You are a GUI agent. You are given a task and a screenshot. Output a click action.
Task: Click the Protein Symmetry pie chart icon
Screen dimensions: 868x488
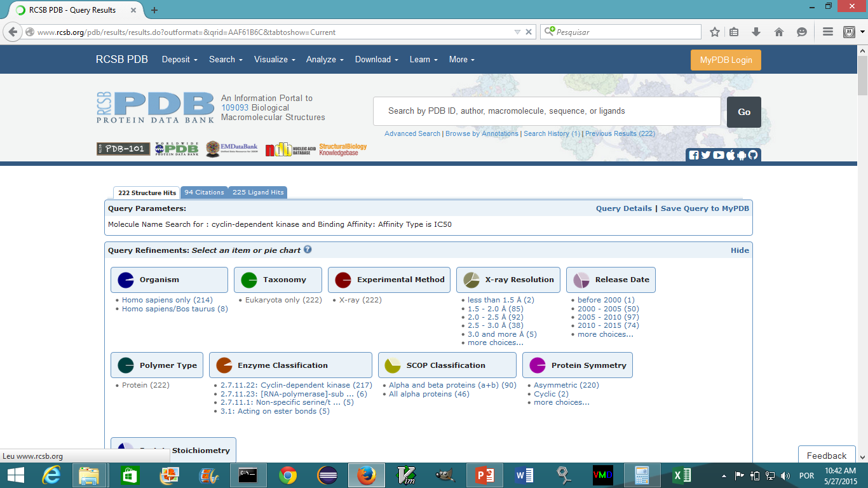pyautogui.click(x=538, y=365)
